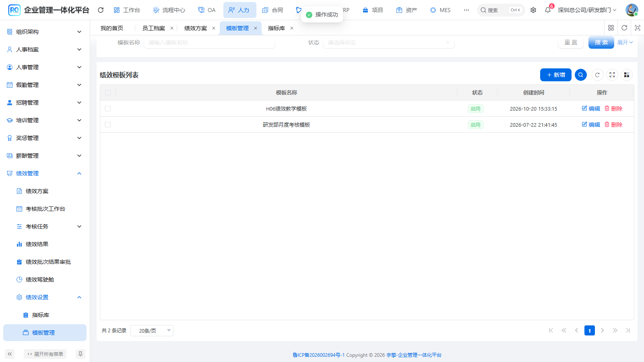The height and width of the screenshot is (362, 644).
Task: Check the H06绩效教学模板 row checkbox
Action: 108,109
